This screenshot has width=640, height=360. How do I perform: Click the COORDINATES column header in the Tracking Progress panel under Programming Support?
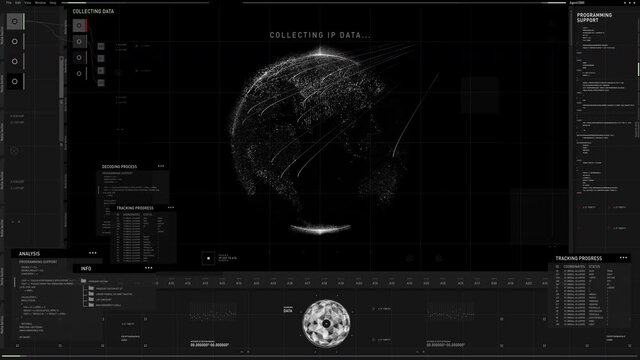click(x=574, y=267)
